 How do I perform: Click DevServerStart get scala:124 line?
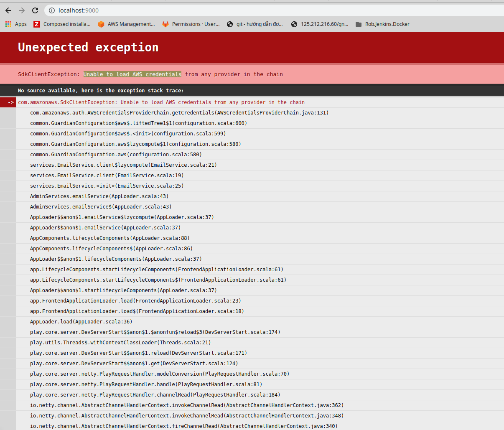[x=134, y=364]
